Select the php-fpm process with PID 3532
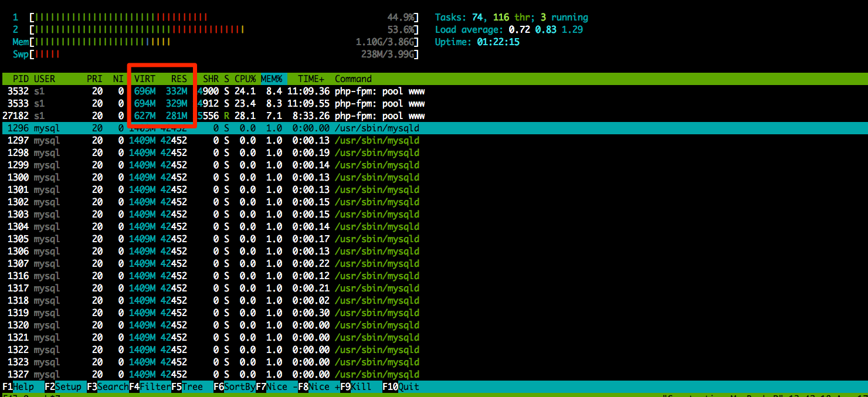 click(434, 91)
